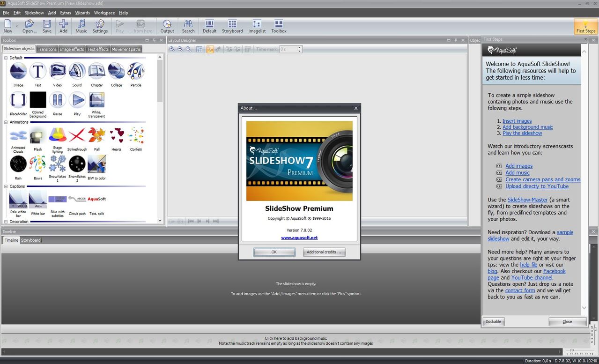Open Additional credits in About dialog
599x364 pixels.
click(x=324, y=252)
